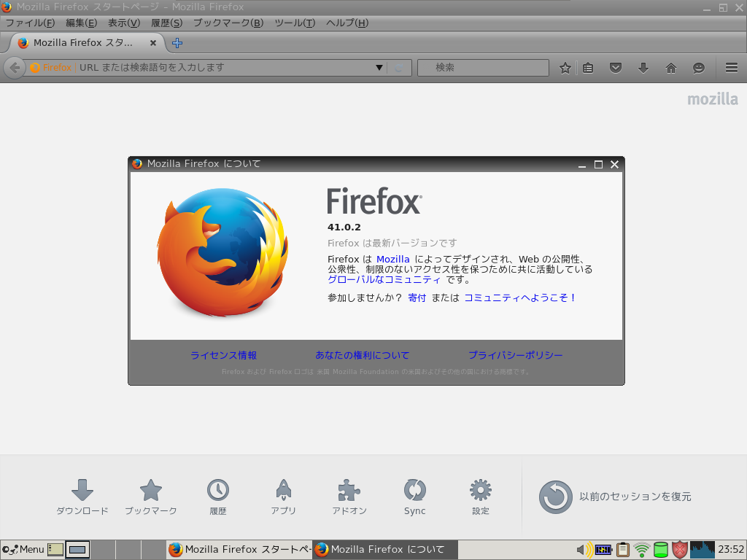Close the Mozilla Firefox スタートページ tab
This screenshot has width=747, height=560.
[153, 43]
